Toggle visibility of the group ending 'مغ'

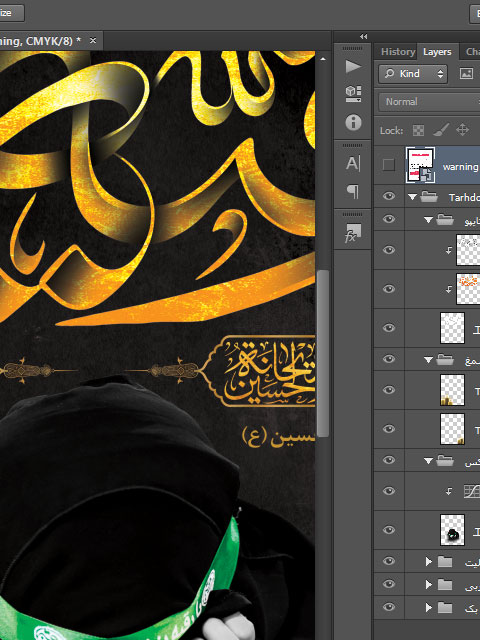click(389, 359)
